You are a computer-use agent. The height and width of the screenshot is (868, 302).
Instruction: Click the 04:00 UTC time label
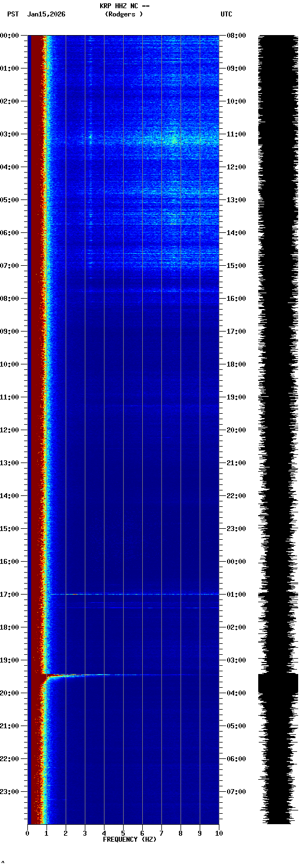click(236, 693)
